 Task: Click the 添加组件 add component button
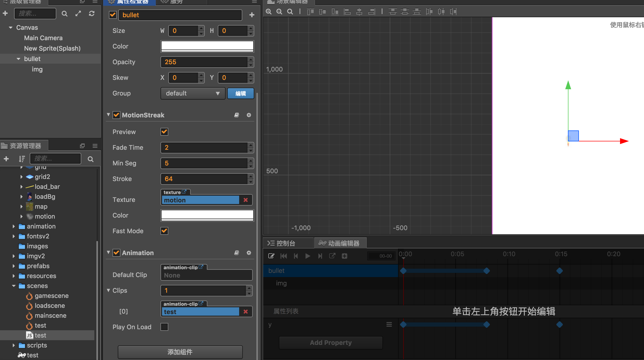click(180, 352)
